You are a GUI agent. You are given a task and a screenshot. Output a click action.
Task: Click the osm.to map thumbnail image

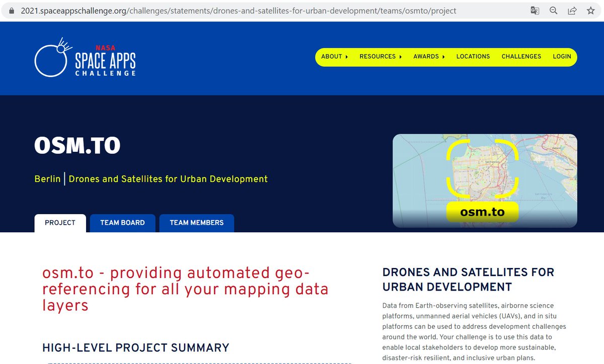tap(485, 180)
